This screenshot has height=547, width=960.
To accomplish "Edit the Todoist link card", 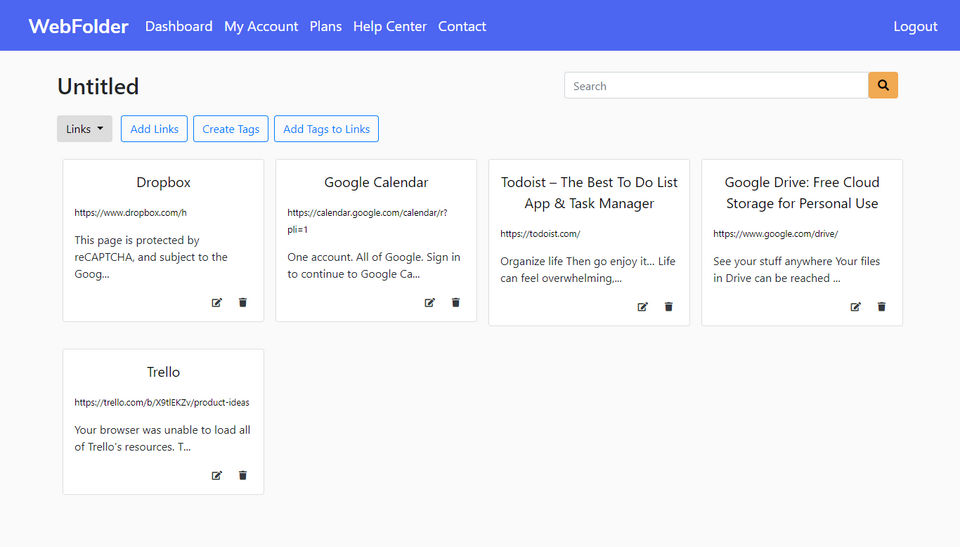I will 643,307.
